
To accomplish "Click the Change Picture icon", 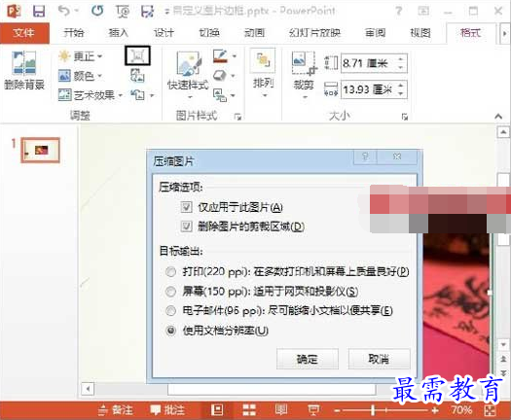I will 137,75.
